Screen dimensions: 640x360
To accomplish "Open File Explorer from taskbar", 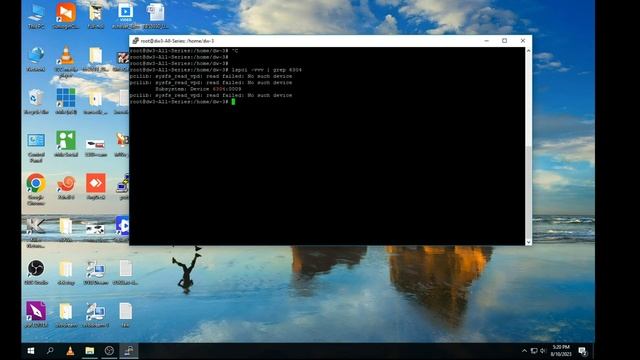I will (90, 351).
